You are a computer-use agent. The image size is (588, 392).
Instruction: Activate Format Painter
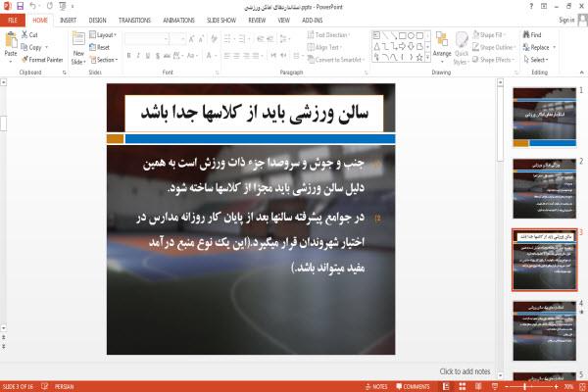point(42,60)
